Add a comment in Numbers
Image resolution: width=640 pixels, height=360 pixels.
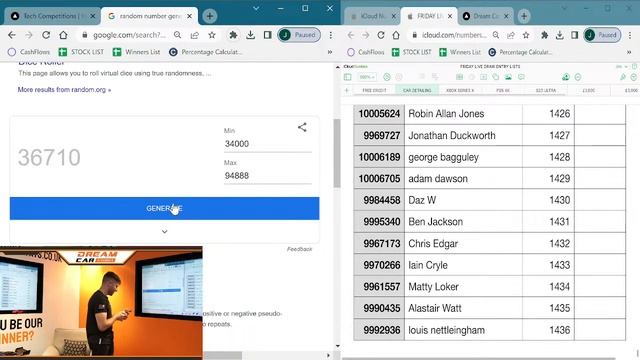click(521, 77)
